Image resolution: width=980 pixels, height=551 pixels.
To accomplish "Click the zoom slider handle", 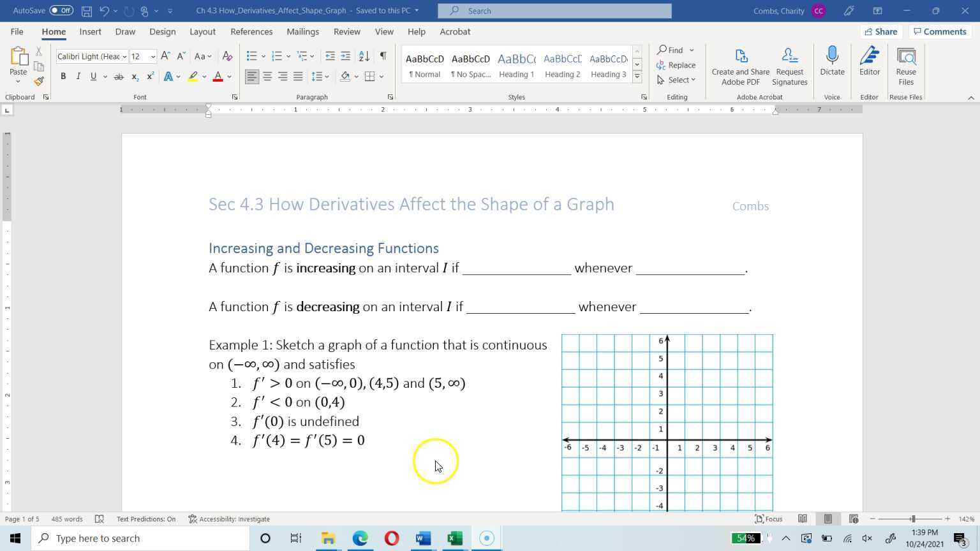I will coord(913,519).
